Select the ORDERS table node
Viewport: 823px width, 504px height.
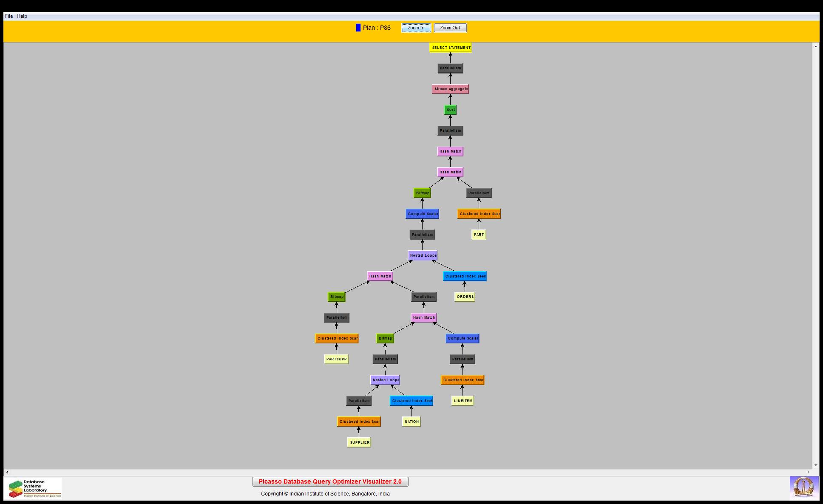pyautogui.click(x=465, y=297)
